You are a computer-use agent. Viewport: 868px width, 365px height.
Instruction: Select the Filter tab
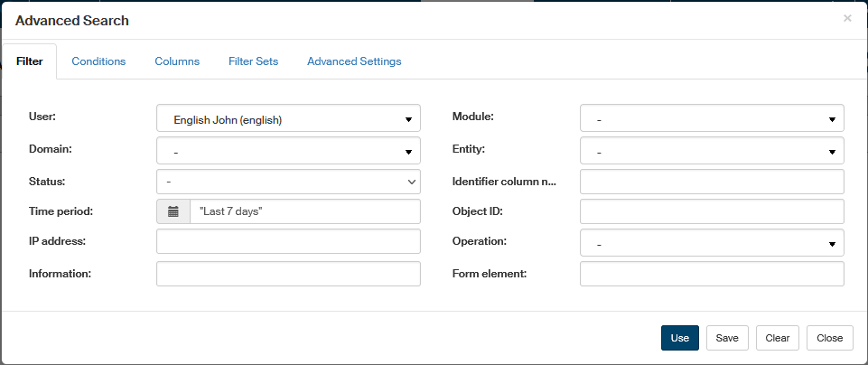point(30,61)
